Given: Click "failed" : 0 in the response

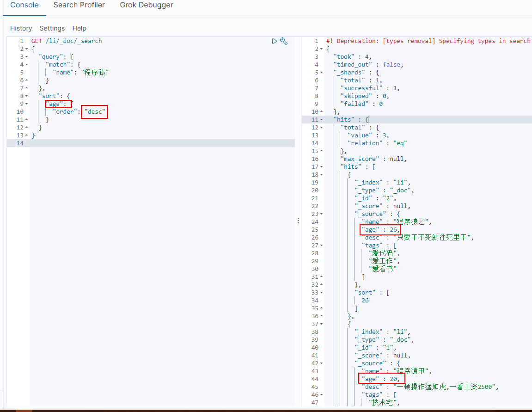Looking at the screenshot, I should [x=362, y=104].
